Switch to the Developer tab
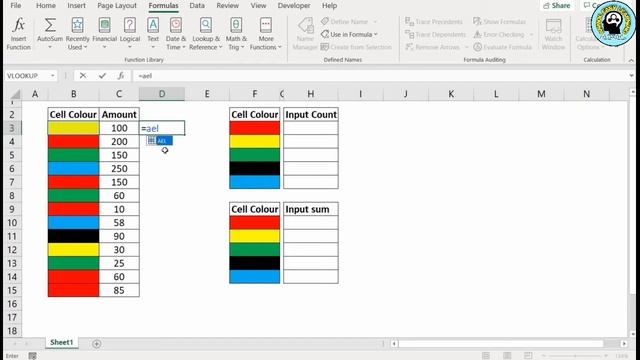This screenshot has width=640, height=360. 294,6
